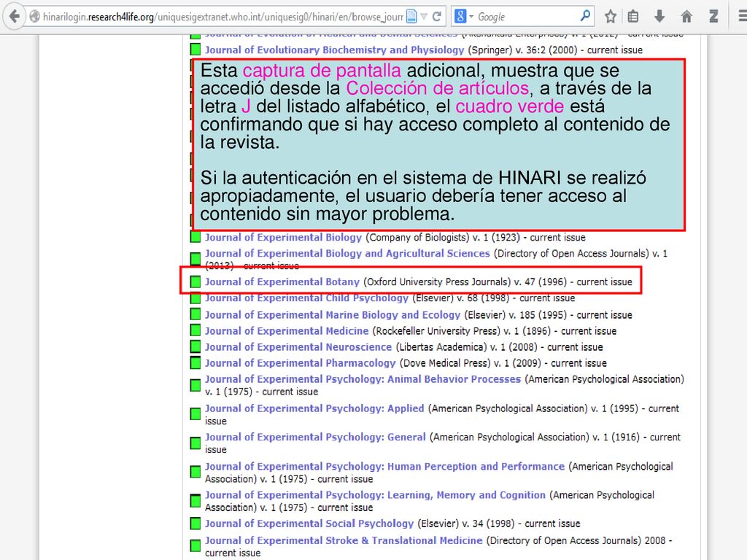
Task: Open Journal of Experimental Biology and Agricultural Sciences
Action: coord(347,253)
